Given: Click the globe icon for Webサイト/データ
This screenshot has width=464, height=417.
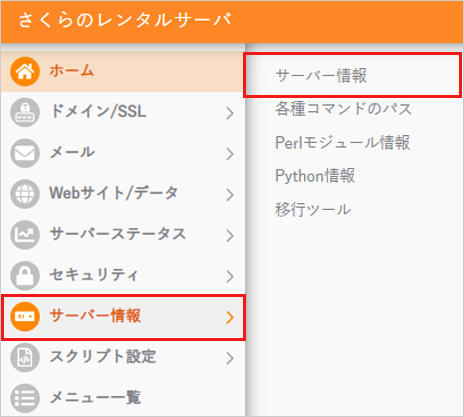Looking at the screenshot, I should (x=25, y=194).
